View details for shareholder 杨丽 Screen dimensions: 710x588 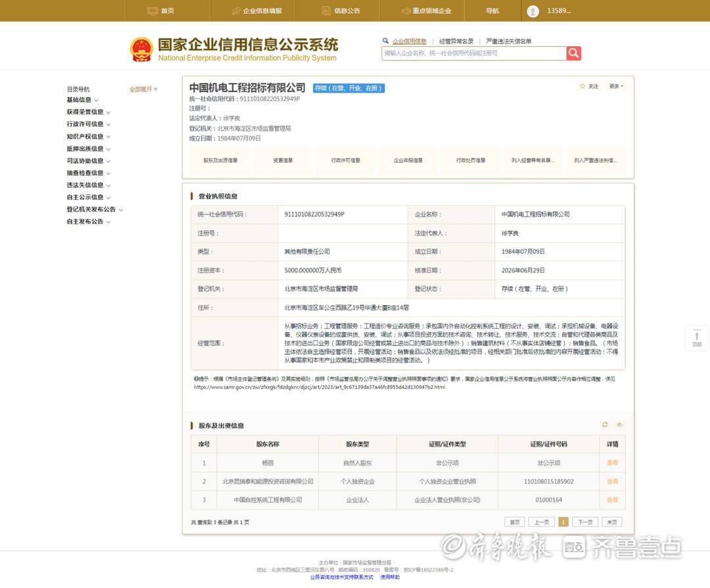(612, 462)
